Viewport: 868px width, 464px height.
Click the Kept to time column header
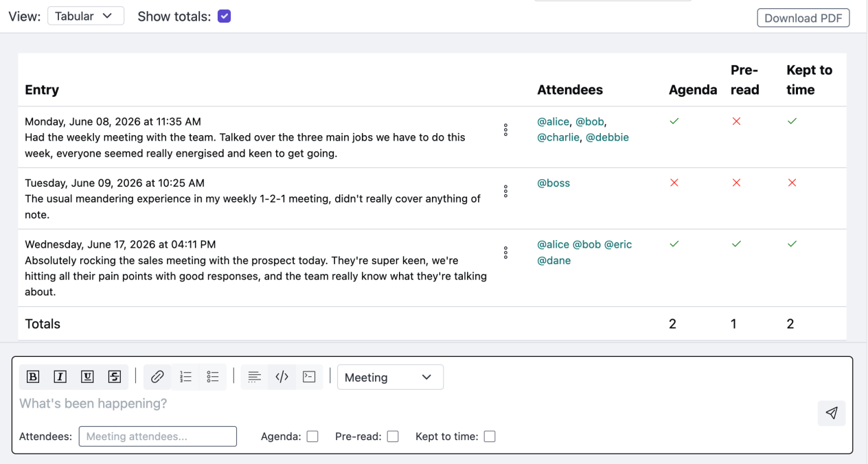(x=809, y=80)
